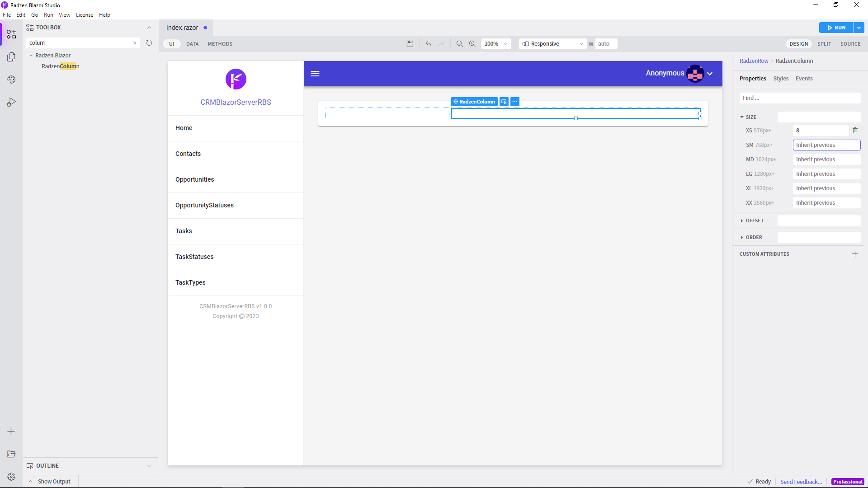
Task: Collapse the Toolbox panel chevron
Action: (149, 28)
